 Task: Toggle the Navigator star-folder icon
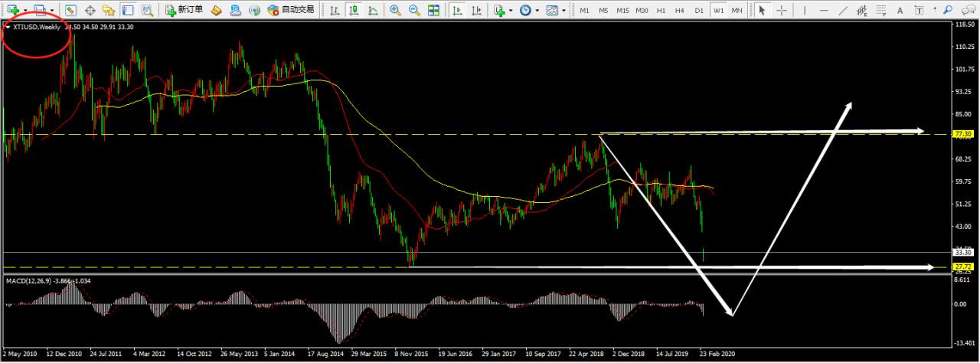(109, 10)
